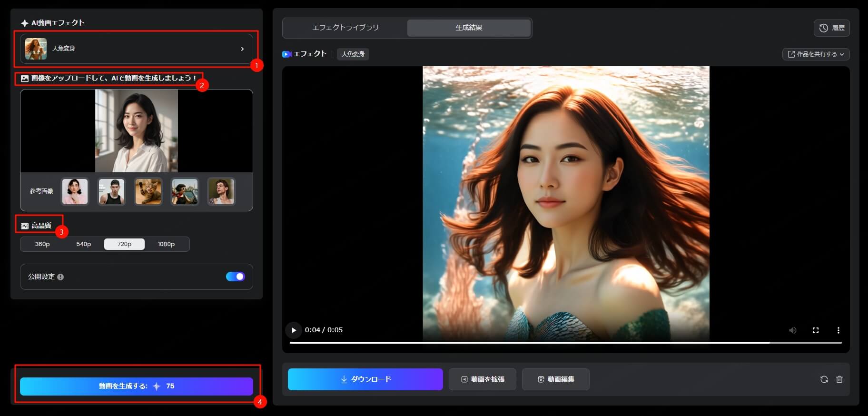
Task: Click the regenerate refresh icon
Action: (824, 379)
